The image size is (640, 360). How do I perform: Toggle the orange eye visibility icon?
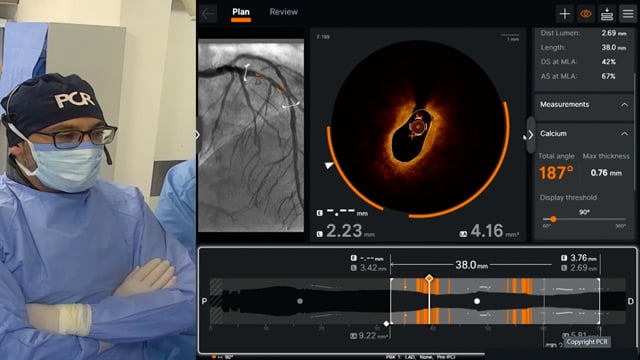[x=586, y=14]
